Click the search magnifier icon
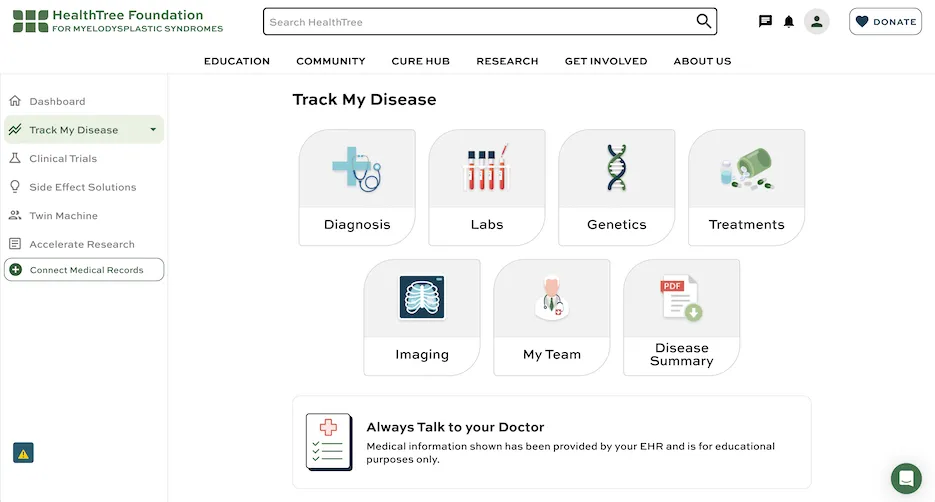This screenshot has height=502, width=935. coord(704,22)
